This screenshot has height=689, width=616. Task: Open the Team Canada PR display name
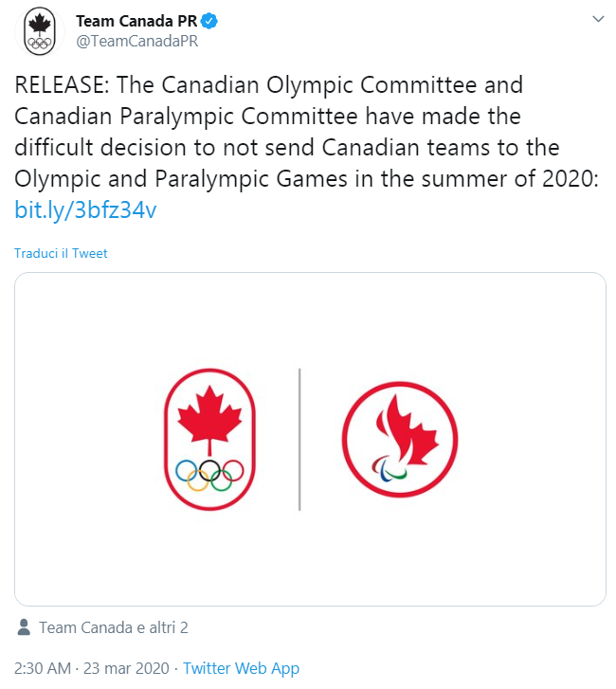point(136,21)
